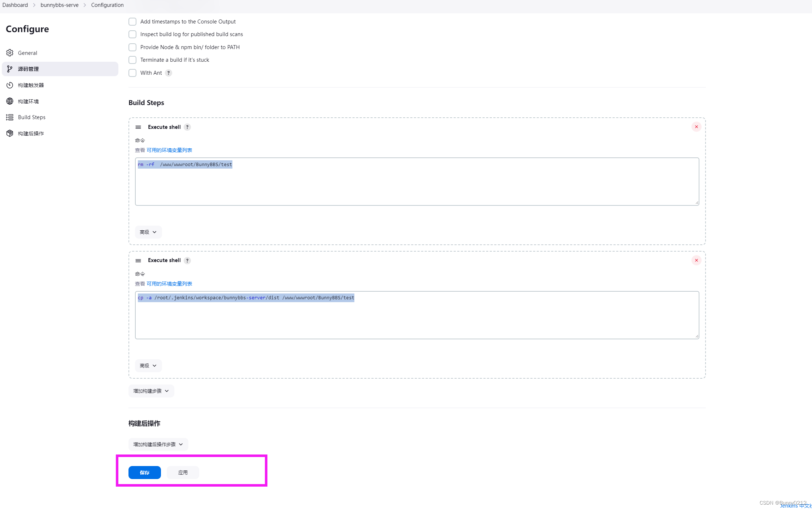Open 可用的环境变量列表 link in second shell step
Viewport: 812px width, 509px height.
click(169, 284)
